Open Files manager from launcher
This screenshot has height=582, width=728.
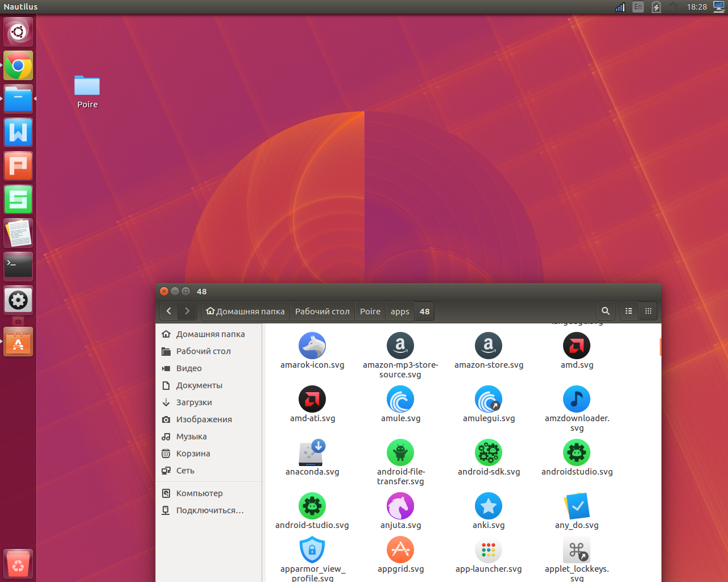click(x=18, y=99)
